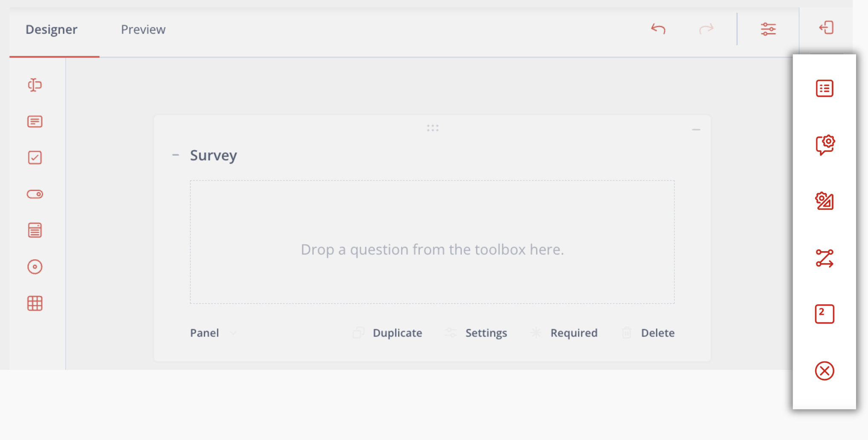Switch to the Designer tab

[52, 29]
